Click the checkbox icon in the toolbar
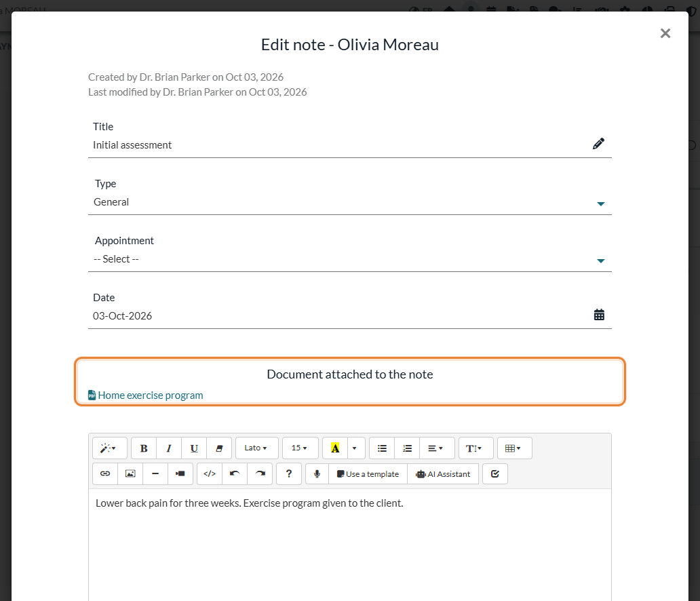 click(494, 473)
